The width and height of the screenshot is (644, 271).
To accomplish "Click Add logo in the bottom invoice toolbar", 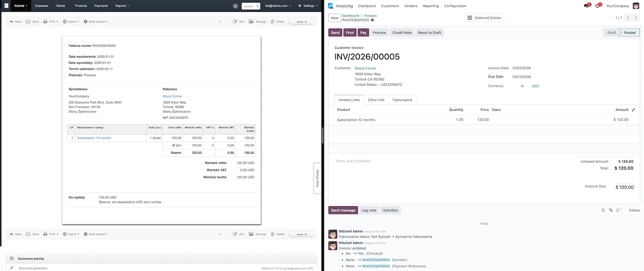I will (x=258, y=234).
